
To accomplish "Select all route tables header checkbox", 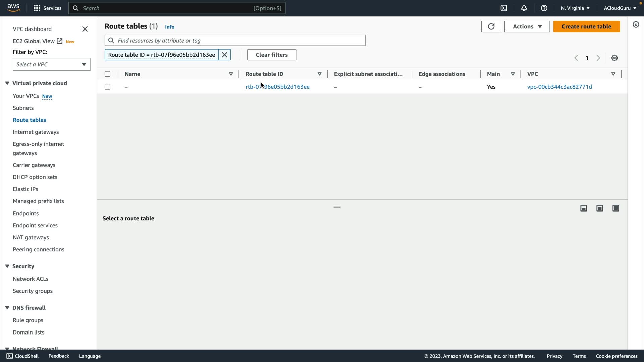I will pyautogui.click(x=107, y=74).
